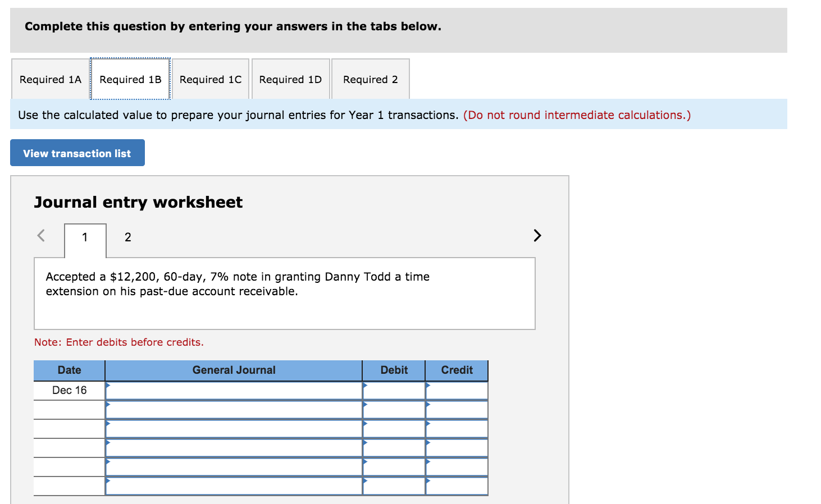
Task: Click the 'Complete this question' instruction text
Action: pyautogui.click(x=233, y=26)
